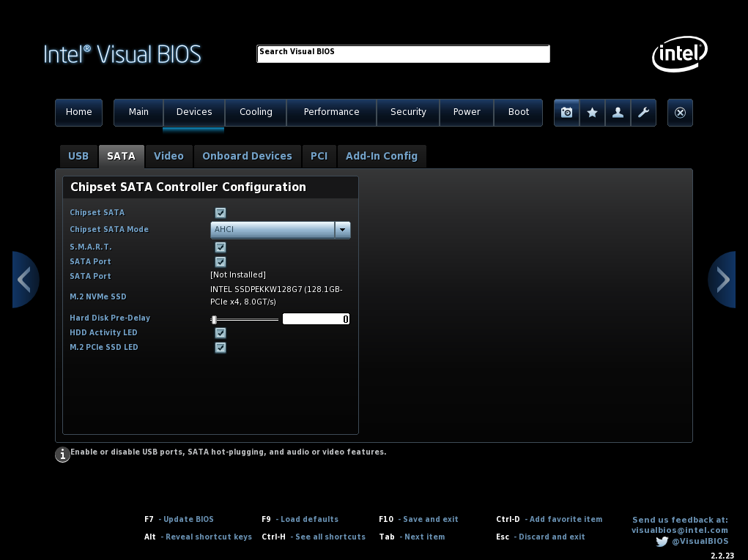
Task: Go to previous page with left arrow
Action: 25,280
